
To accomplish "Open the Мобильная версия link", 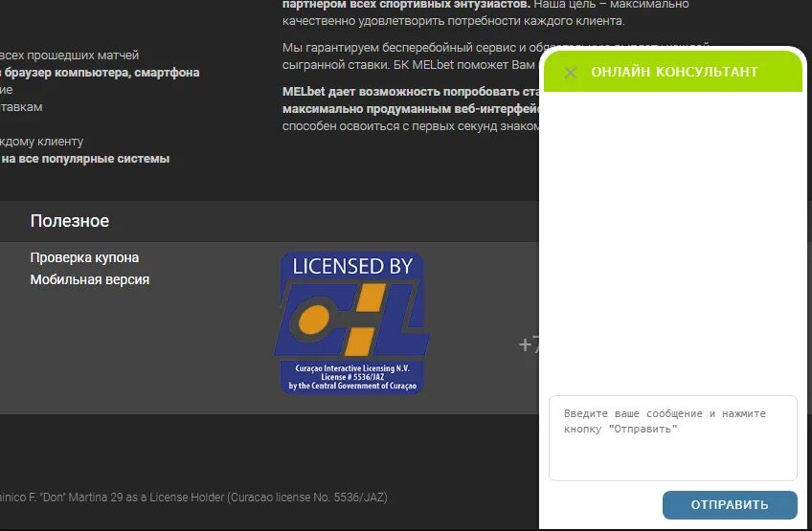I will 90,279.
